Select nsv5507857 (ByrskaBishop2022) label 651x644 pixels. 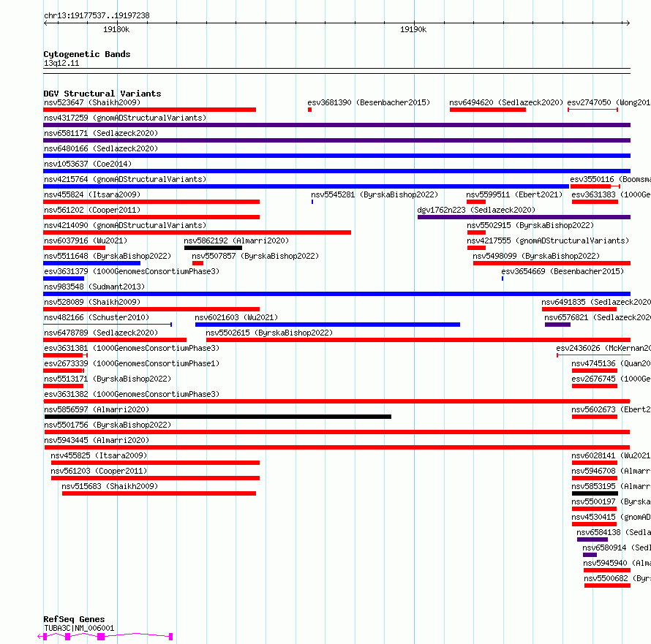pos(255,256)
